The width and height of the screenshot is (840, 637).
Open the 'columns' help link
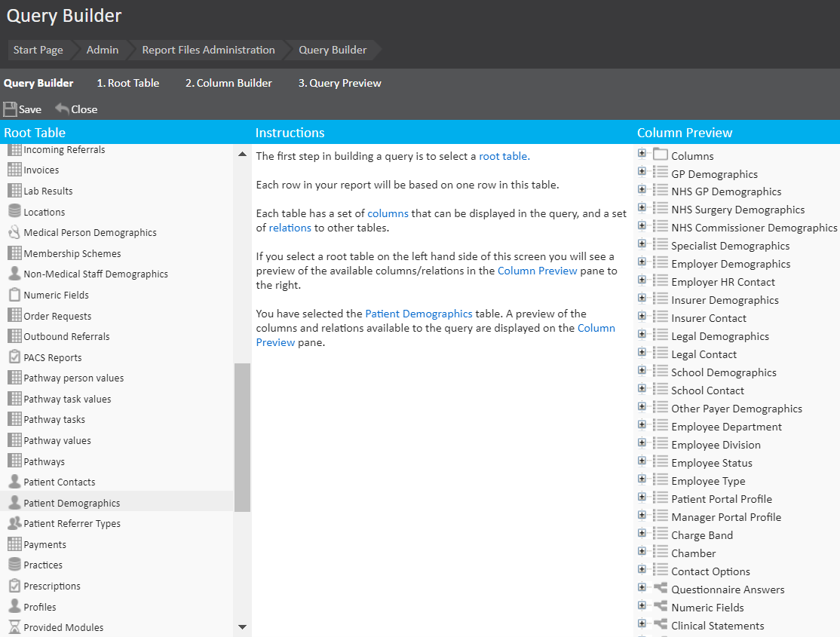[388, 213]
